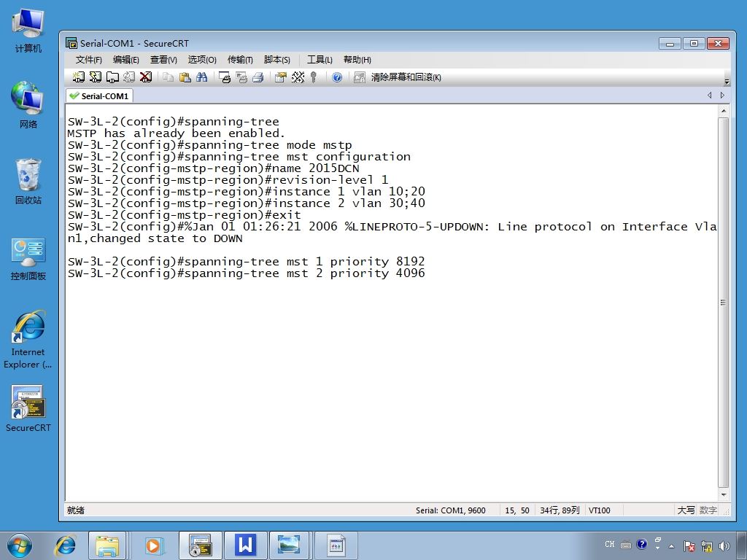Open the 脚本(S) menu
The image size is (747, 560).
tap(276, 60)
